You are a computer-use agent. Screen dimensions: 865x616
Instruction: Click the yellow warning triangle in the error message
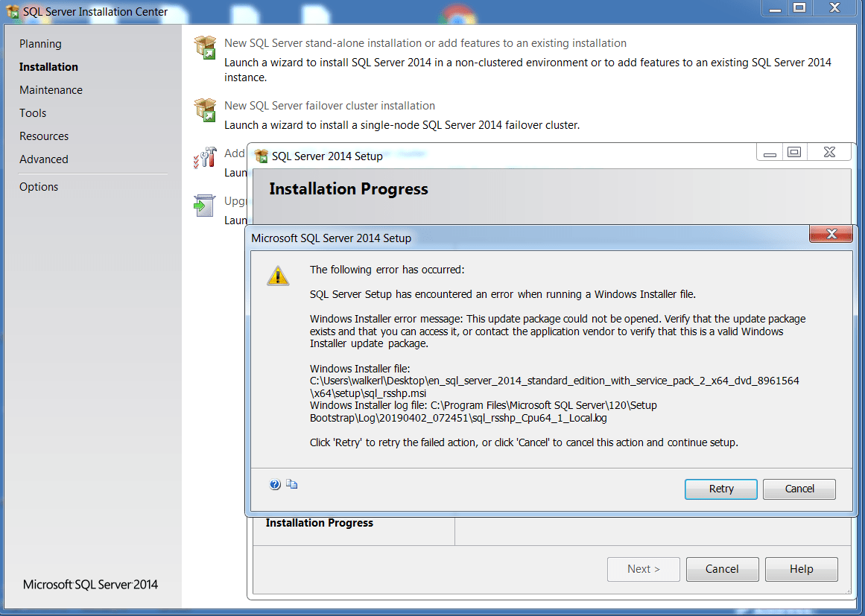[x=278, y=275]
